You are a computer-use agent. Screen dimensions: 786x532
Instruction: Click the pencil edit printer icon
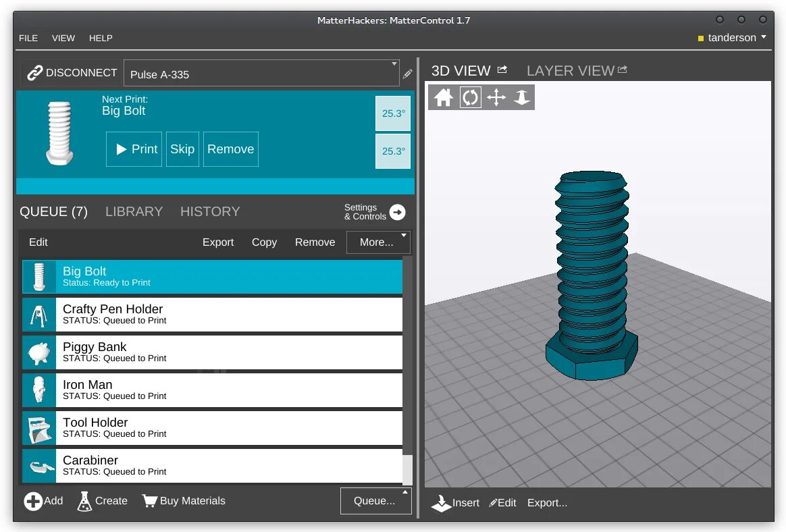408,74
